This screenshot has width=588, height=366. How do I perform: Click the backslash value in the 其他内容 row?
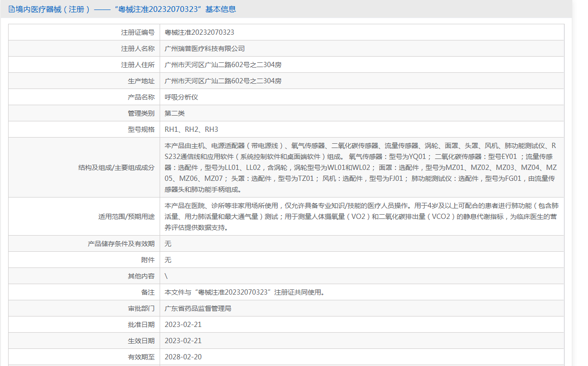[166, 276]
